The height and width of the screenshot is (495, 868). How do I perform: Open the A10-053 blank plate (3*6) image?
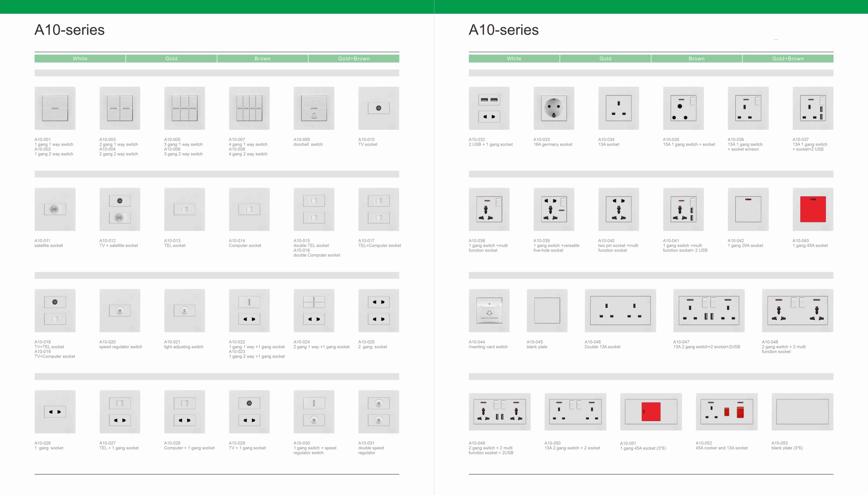[802, 412]
